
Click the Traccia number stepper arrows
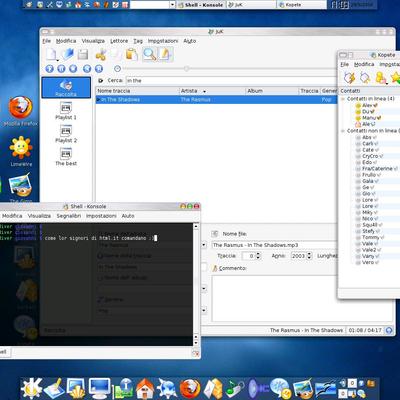tap(258, 256)
